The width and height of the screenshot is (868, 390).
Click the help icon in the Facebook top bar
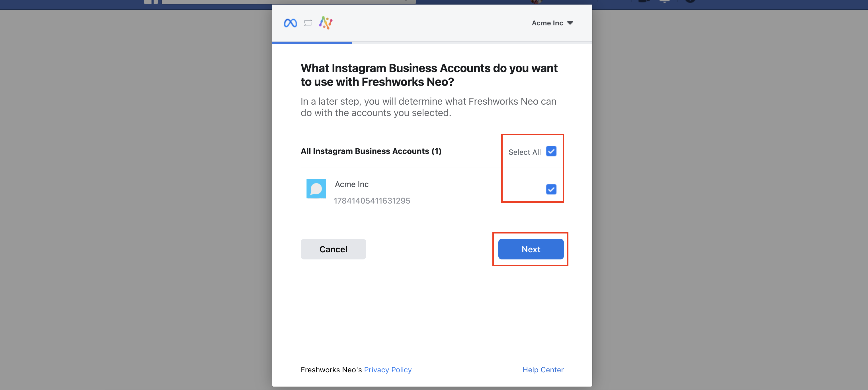pos(690,1)
